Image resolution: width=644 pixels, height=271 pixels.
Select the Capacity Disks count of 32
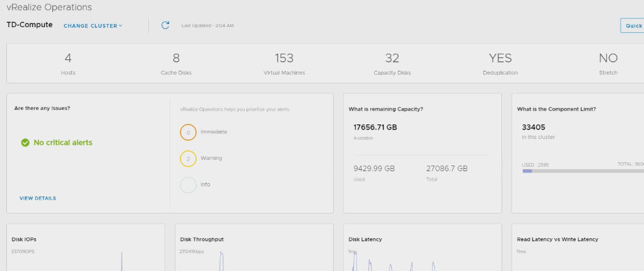(392, 59)
